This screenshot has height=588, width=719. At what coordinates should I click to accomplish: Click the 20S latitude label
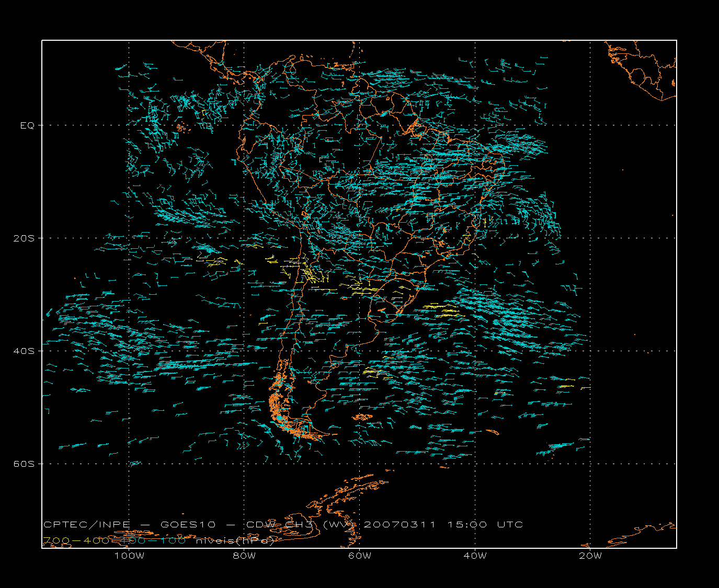(24, 238)
